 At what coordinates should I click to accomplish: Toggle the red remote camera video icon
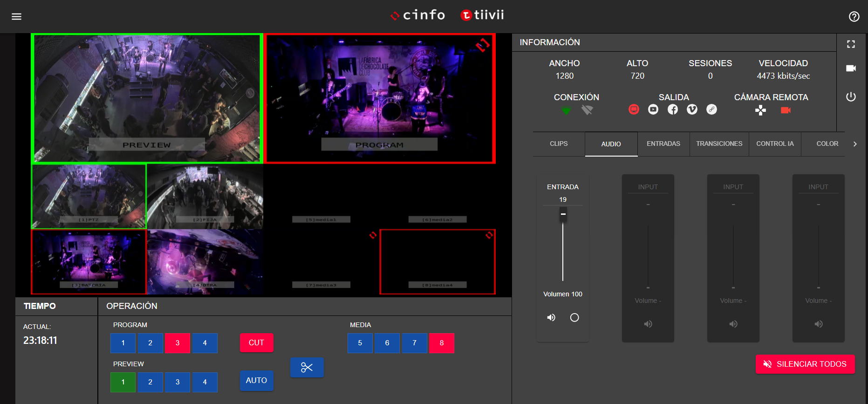[786, 110]
